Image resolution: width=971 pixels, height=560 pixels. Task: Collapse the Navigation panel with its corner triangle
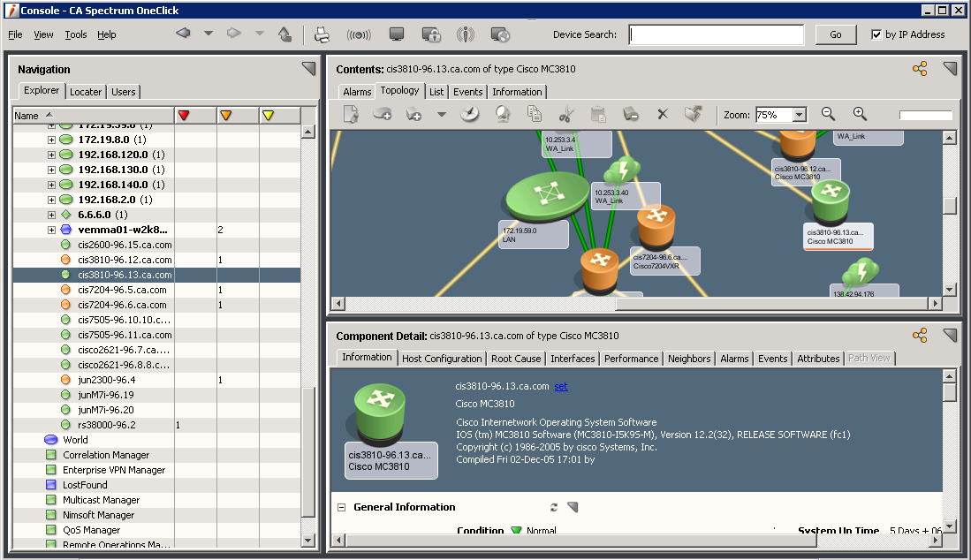pyautogui.click(x=308, y=69)
